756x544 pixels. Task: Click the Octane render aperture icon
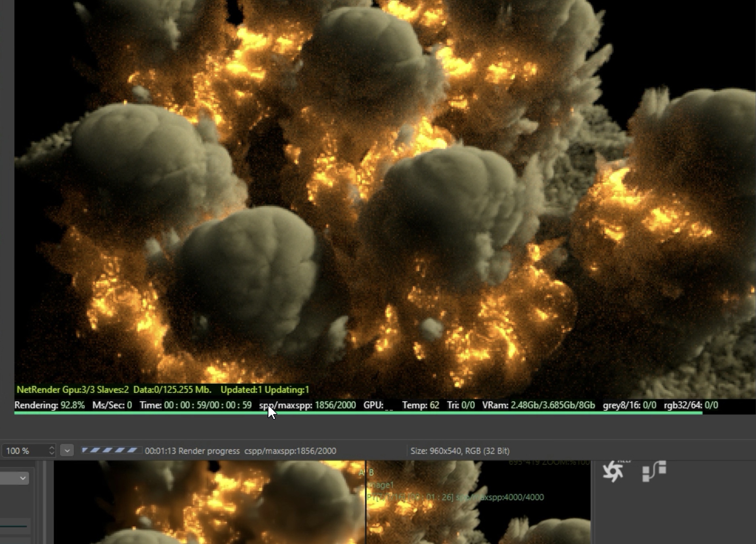tap(613, 471)
